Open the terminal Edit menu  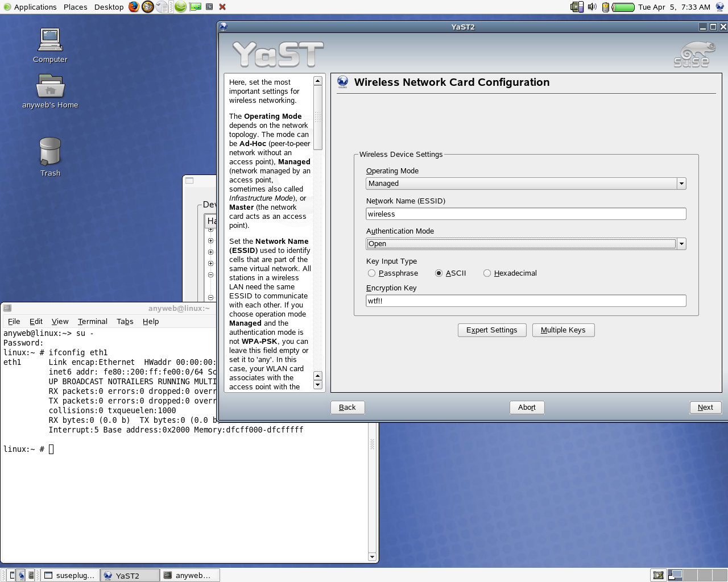point(36,322)
